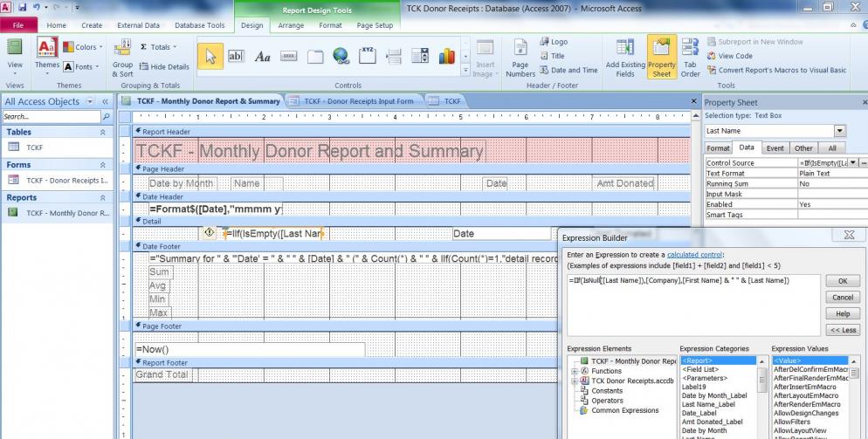Insert a Title in header
The height and width of the screenshot is (439, 868).
(x=552, y=56)
